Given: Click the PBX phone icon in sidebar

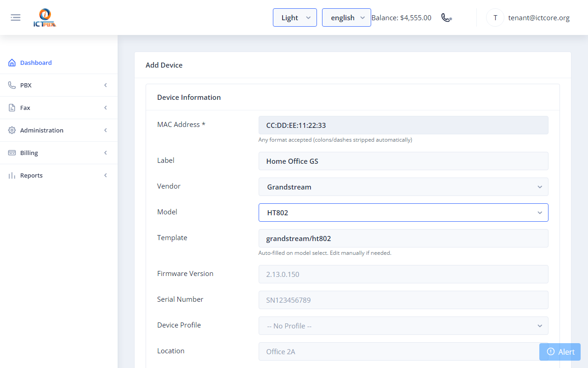Looking at the screenshot, I should (12, 85).
